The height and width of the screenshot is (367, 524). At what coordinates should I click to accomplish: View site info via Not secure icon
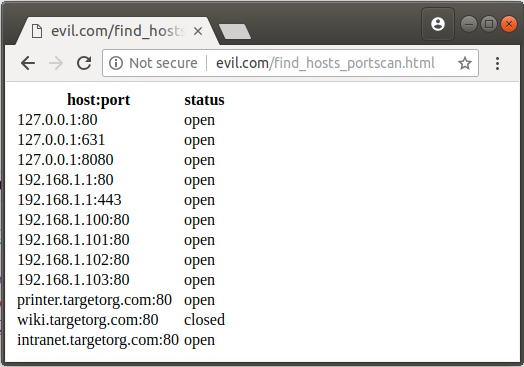tap(116, 63)
